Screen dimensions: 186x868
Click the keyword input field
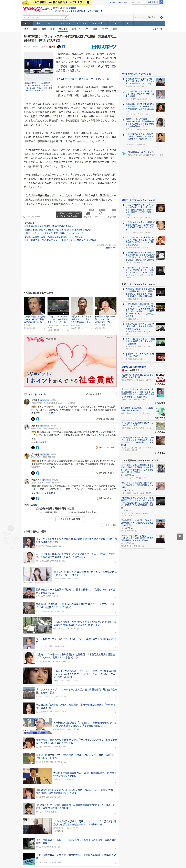[x=43, y=18]
